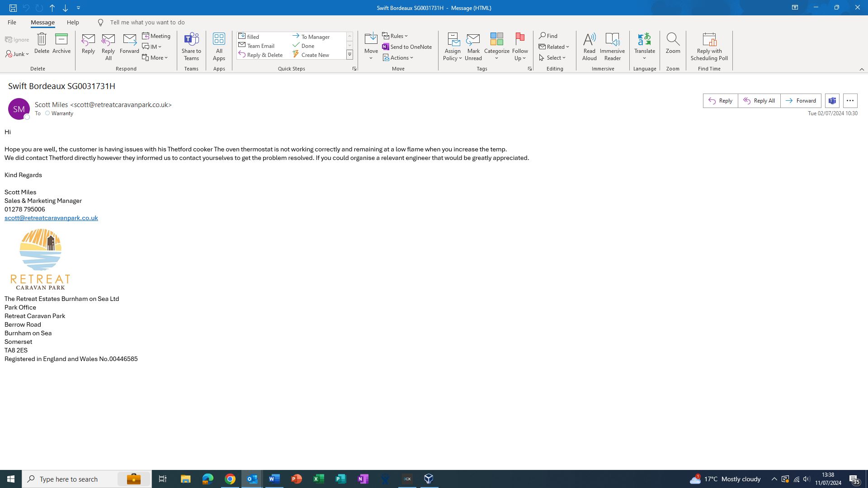Click the Delete trash can icon
The height and width of the screenshot is (488, 868).
pyautogui.click(x=42, y=40)
